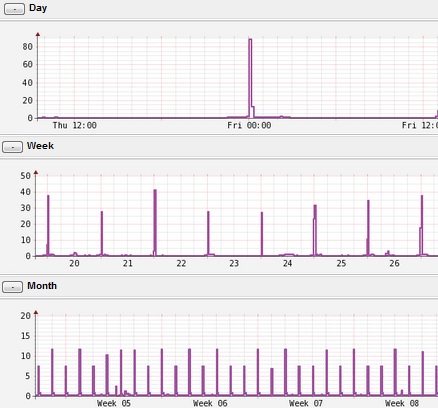Click the 80 value on Day y-axis
This screenshot has height=408, width=438.
pos(28,47)
